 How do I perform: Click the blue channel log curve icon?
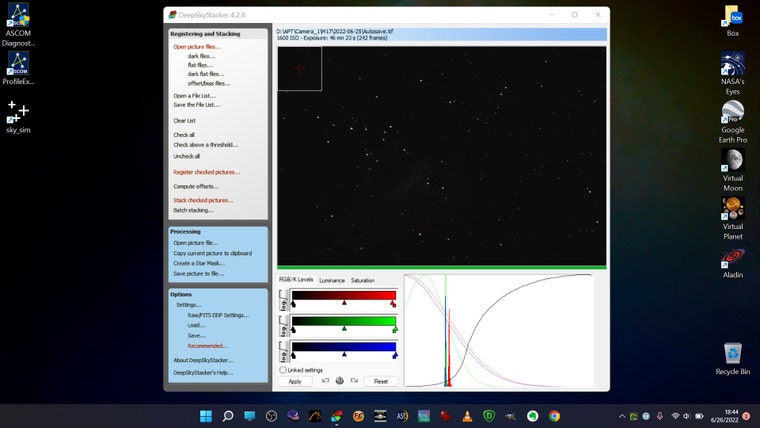pyautogui.click(x=284, y=352)
